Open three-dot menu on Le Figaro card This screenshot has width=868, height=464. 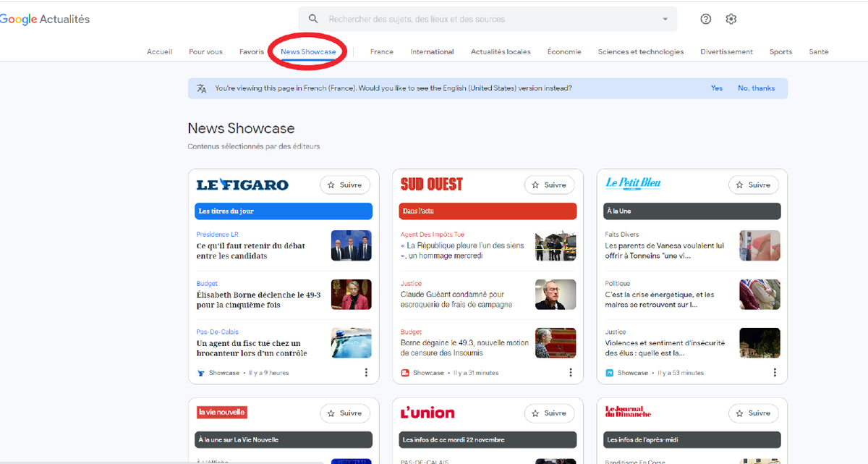366,373
